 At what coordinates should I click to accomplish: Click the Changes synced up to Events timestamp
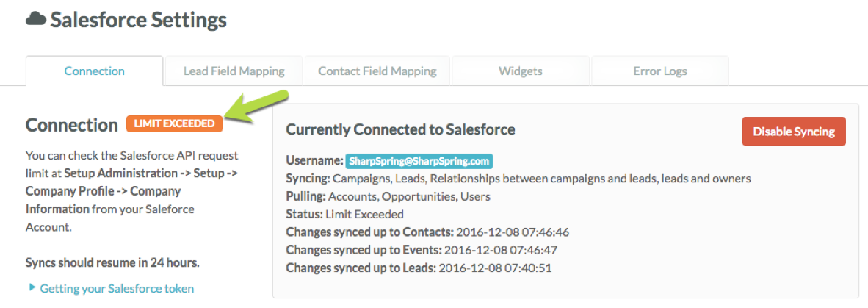pyautogui.click(x=500, y=250)
